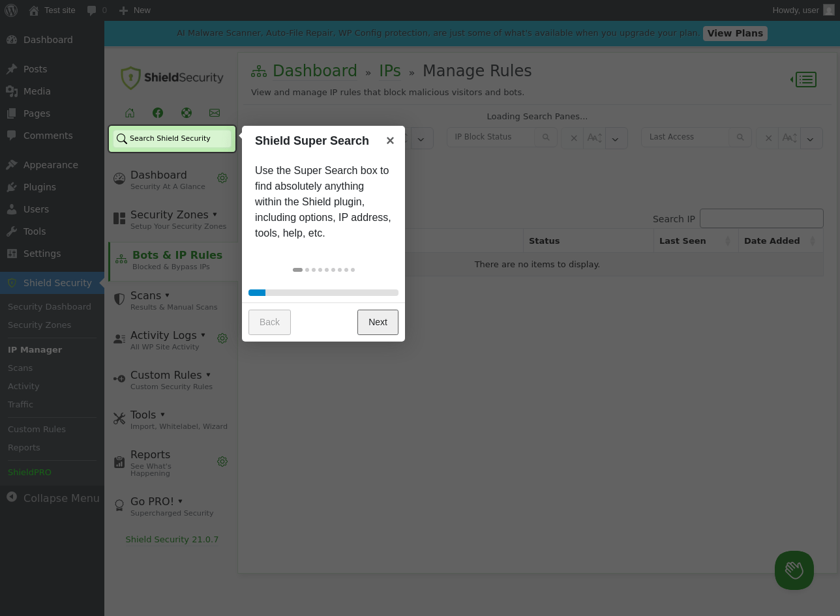Click the Status column header
The width and height of the screenshot is (840, 616).
(588, 241)
